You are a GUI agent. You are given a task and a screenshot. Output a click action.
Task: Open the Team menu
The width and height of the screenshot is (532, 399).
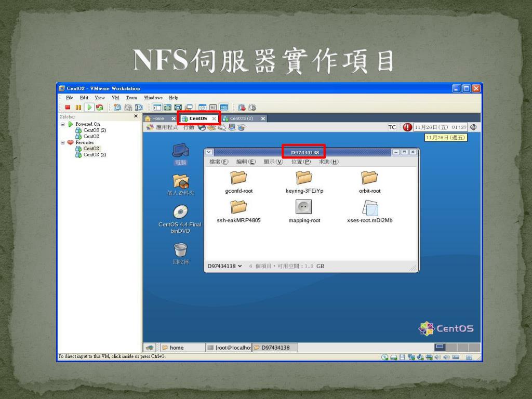click(131, 98)
